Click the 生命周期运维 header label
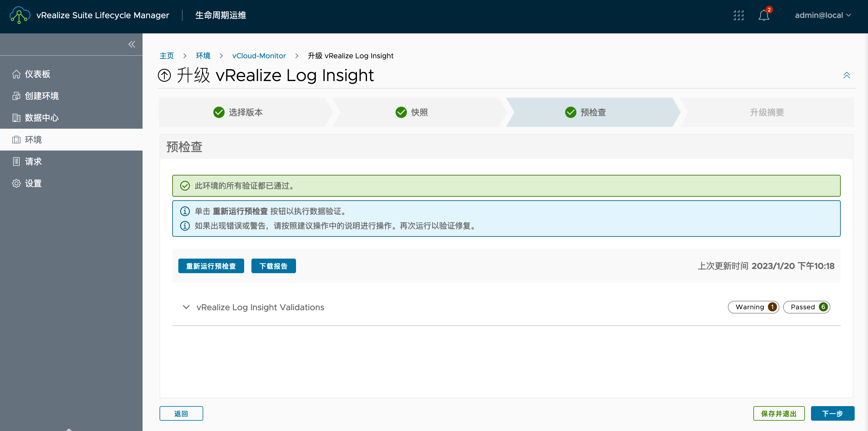This screenshot has height=431, width=868. point(221,15)
